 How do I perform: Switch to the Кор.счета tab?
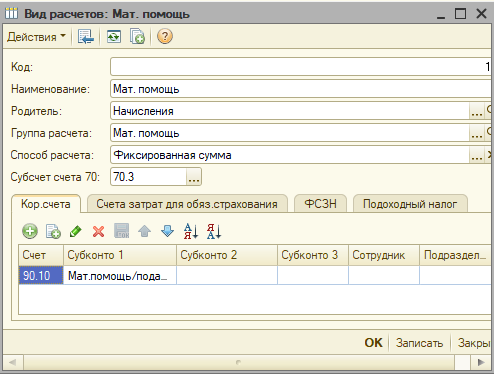[46, 204]
